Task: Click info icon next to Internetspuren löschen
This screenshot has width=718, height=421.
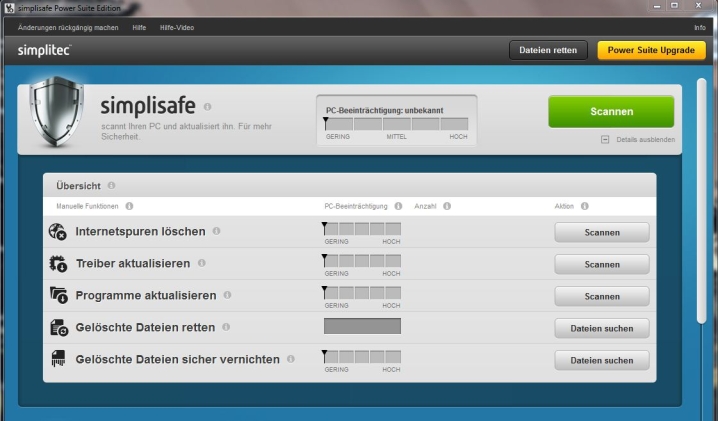Action: 216,231
